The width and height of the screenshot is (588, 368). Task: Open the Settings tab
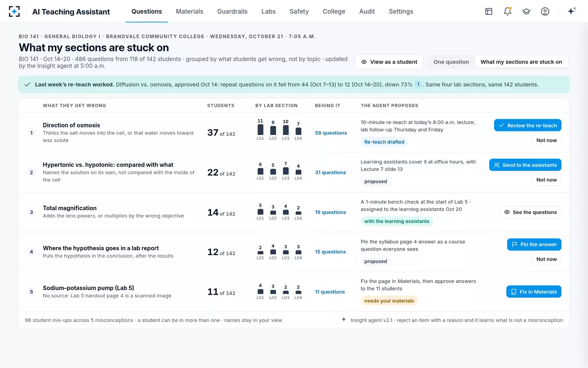(401, 11)
